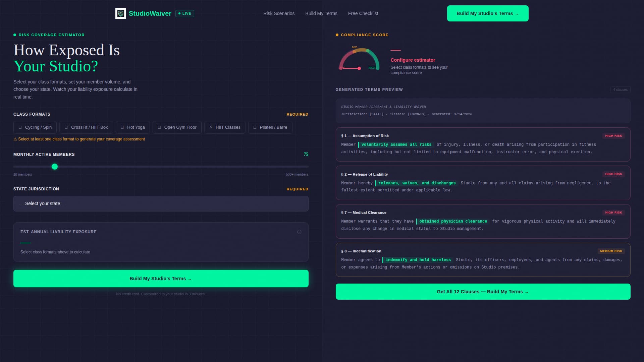Click Get All 12 Clauses button

(x=483, y=292)
